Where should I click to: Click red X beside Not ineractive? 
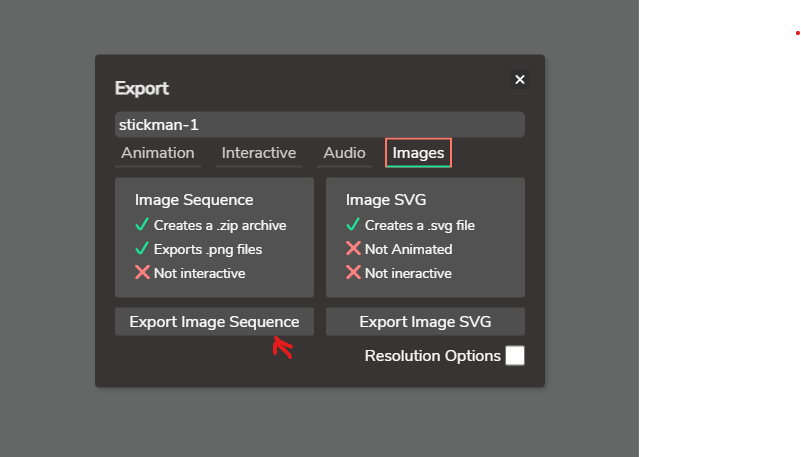coord(353,272)
